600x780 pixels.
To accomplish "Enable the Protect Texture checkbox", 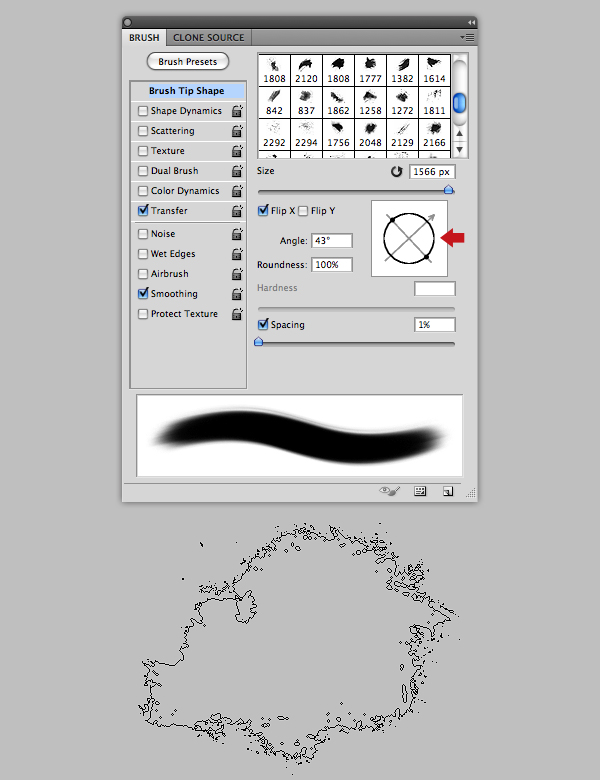I will (x=143, y=314).
